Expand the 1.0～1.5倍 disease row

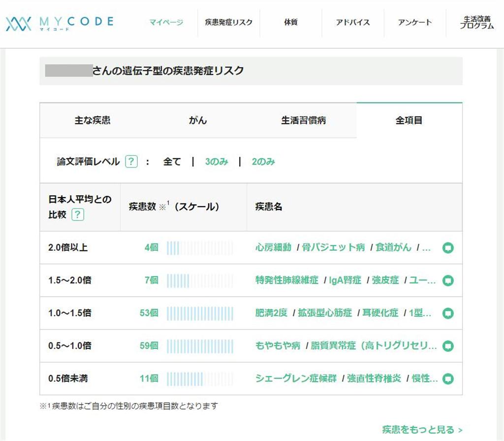[x=447, y=313]
